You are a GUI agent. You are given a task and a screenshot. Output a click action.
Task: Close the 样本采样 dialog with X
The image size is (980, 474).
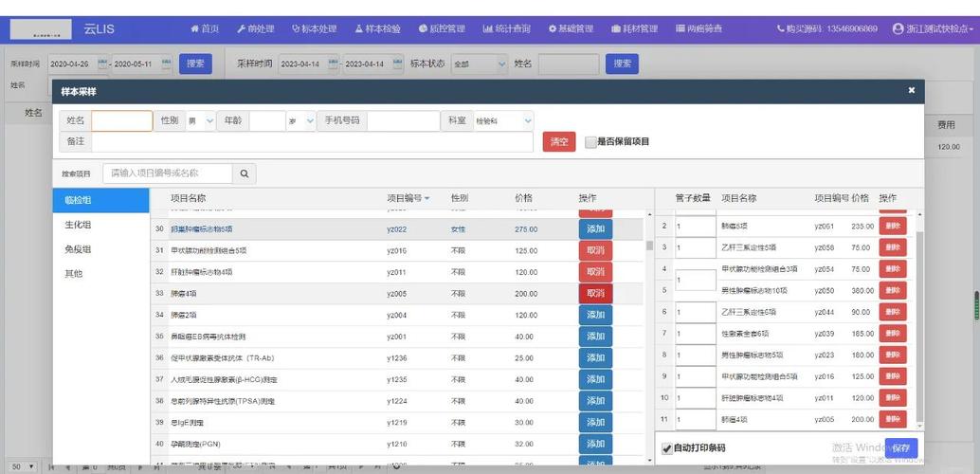(911, 91)
